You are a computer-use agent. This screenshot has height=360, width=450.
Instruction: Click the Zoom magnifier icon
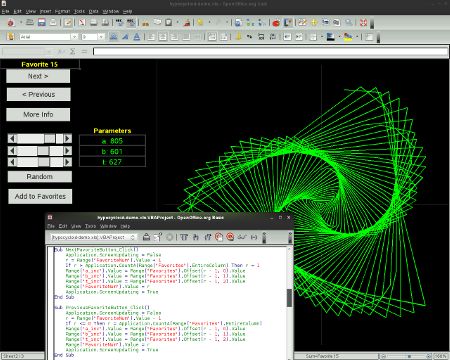349,23
